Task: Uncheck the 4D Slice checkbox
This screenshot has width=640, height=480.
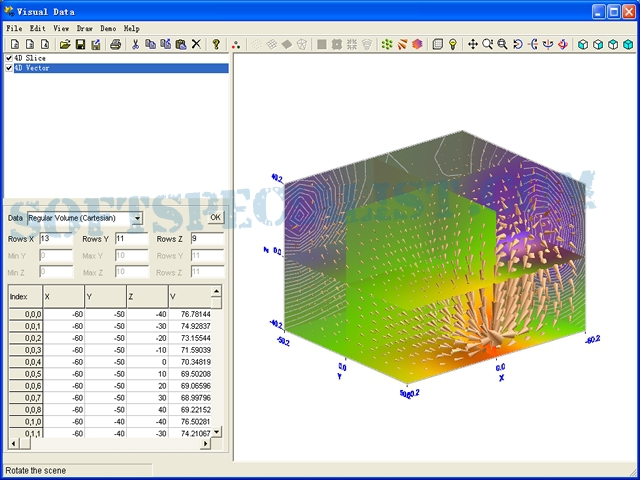Action: 9,59
